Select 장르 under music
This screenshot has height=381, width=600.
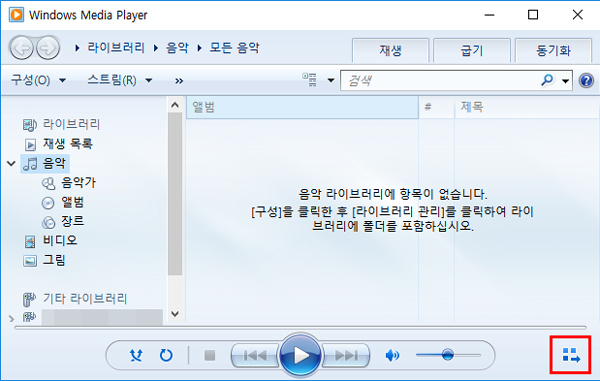[72, 221]
